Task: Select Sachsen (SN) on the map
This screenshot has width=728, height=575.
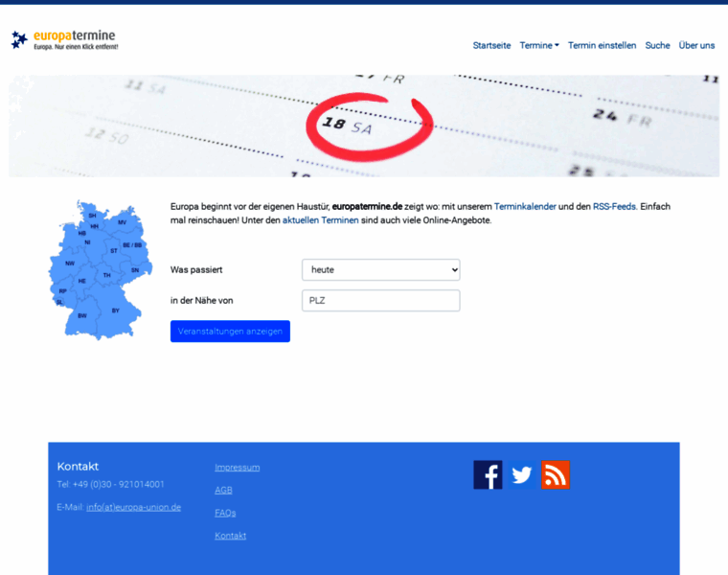Action: point(135,270)
